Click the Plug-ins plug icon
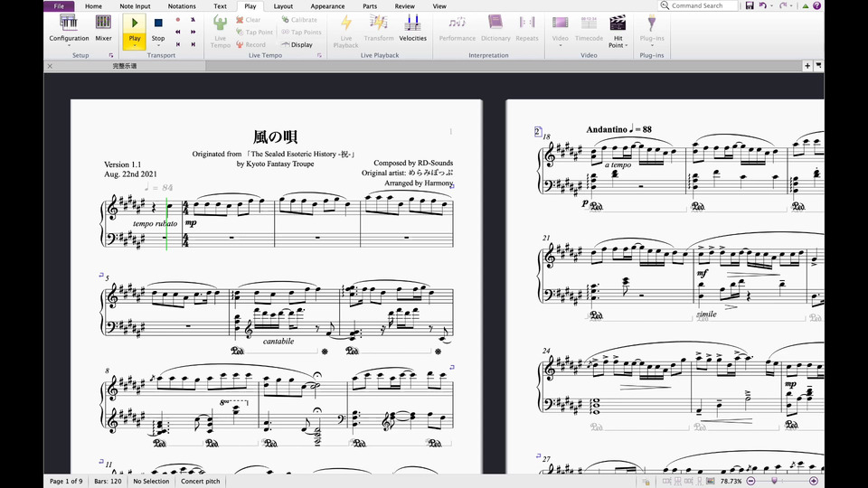 tap(652, 23)
